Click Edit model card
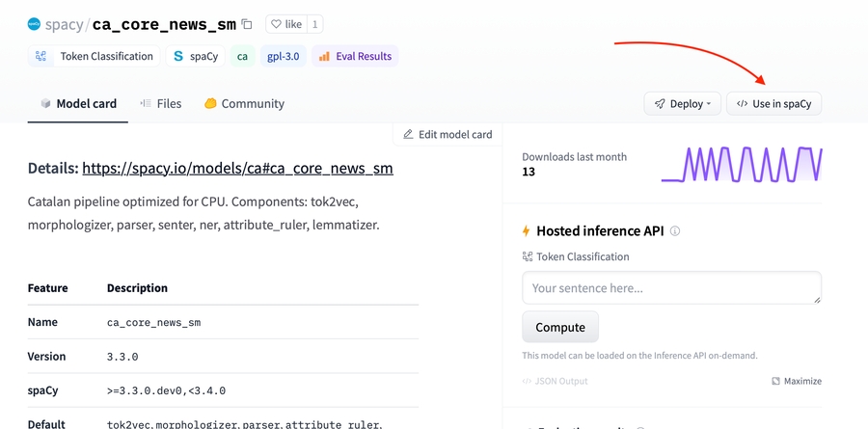868x429 pixels. tap(448, 134)
